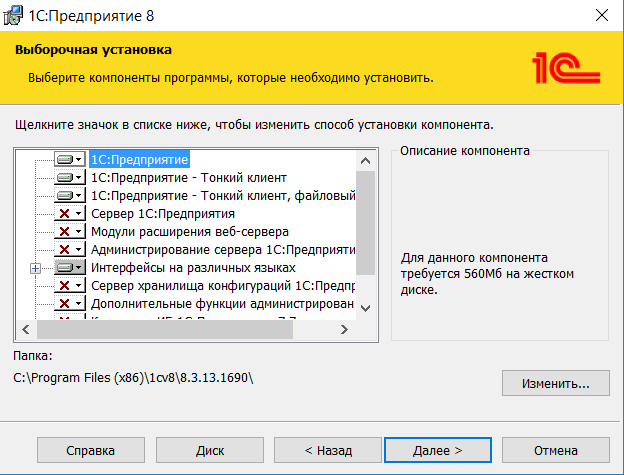Open drive icon dropdown for Интерфейсы на различных языках

(x=69, y=268)
